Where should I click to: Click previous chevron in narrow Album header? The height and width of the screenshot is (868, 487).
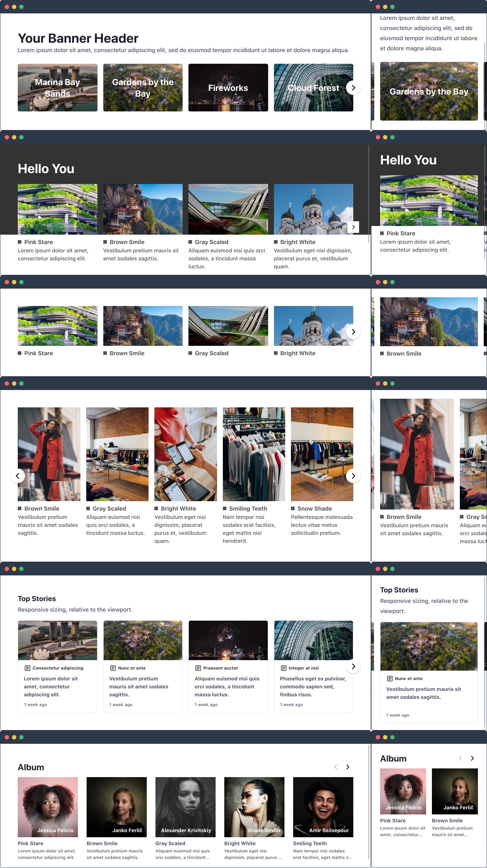pyautogui.click(x=461, y=758)
